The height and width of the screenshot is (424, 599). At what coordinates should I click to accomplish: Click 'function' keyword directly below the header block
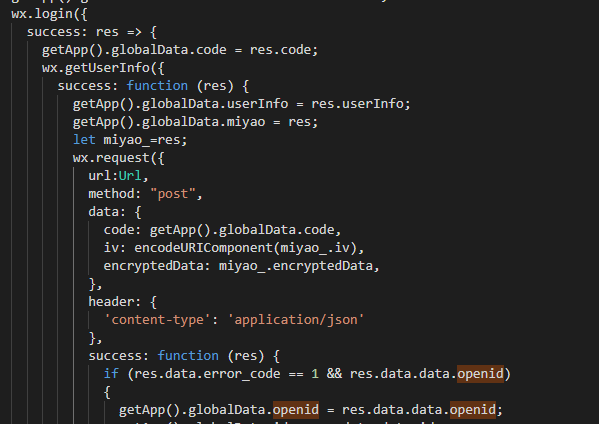point(188,356)
